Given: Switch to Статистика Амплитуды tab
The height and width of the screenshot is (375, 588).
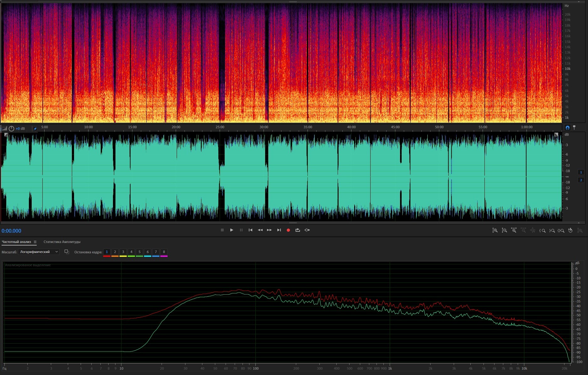Looking at the screenshot, I should pyautogui.click(x=62, y=242).
